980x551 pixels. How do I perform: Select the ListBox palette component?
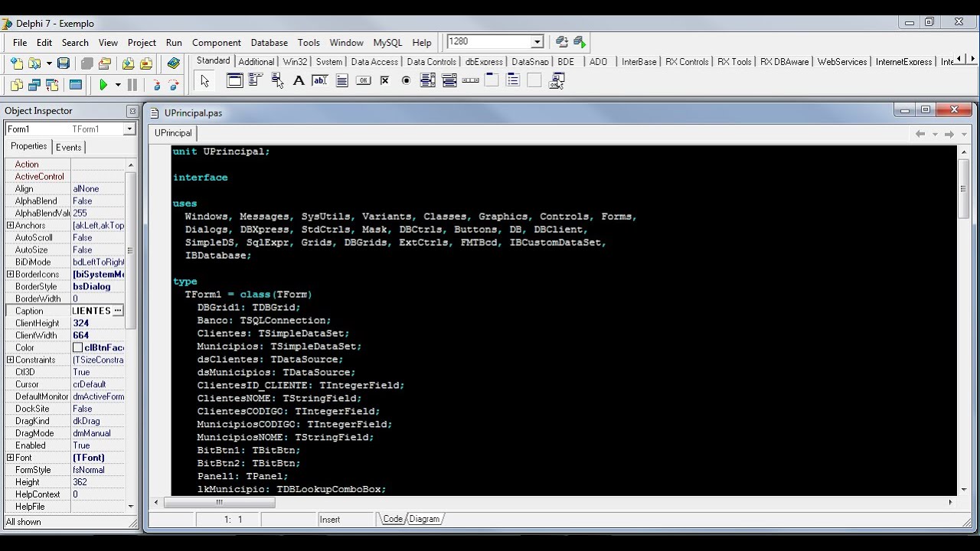(427, 80)
